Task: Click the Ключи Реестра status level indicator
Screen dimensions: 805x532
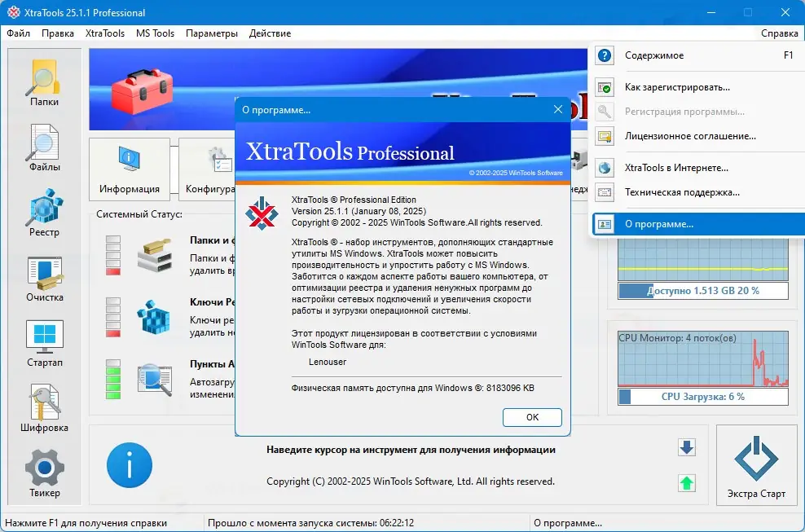Action: 113,317
